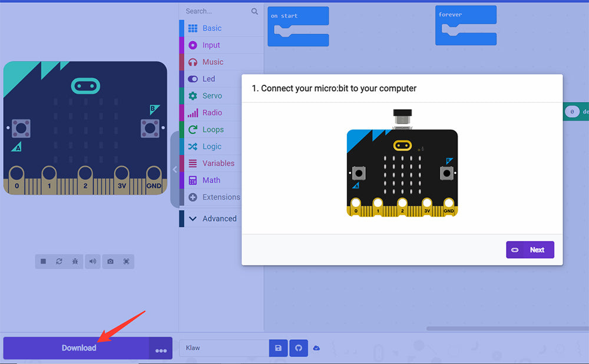Click the cloud sync status icon

[x=316, y=348]
